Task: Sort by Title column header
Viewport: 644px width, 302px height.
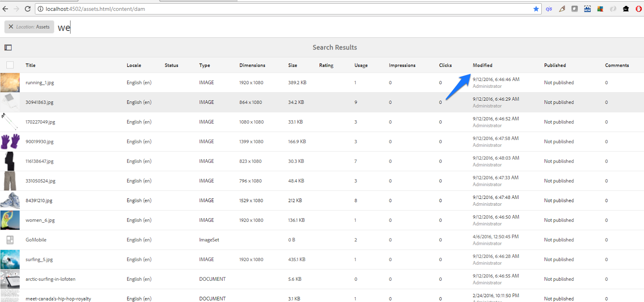Action: 31,65
